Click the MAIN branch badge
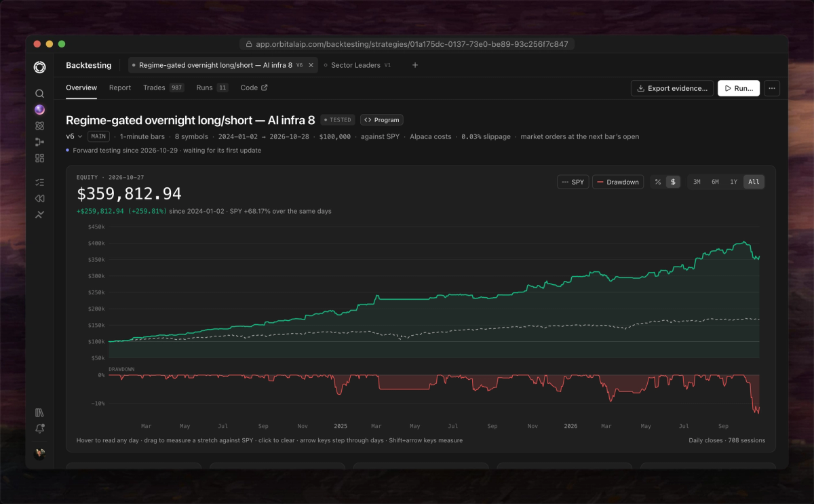 point(98,136)
